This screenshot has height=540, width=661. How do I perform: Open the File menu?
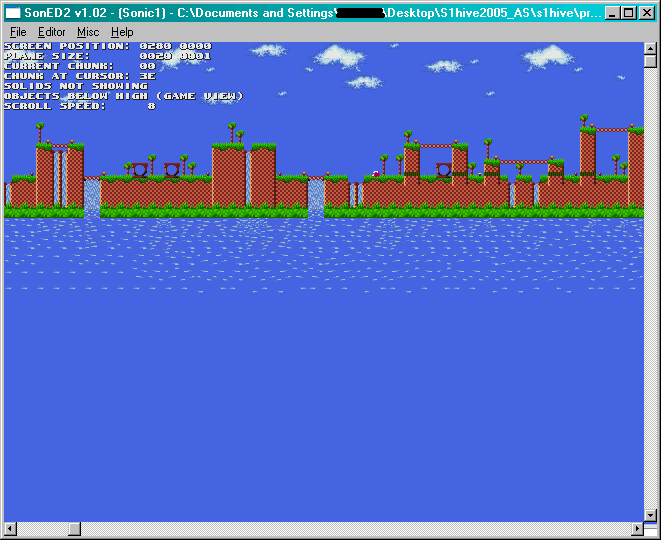pyautogui.click(x=18, y=32)
